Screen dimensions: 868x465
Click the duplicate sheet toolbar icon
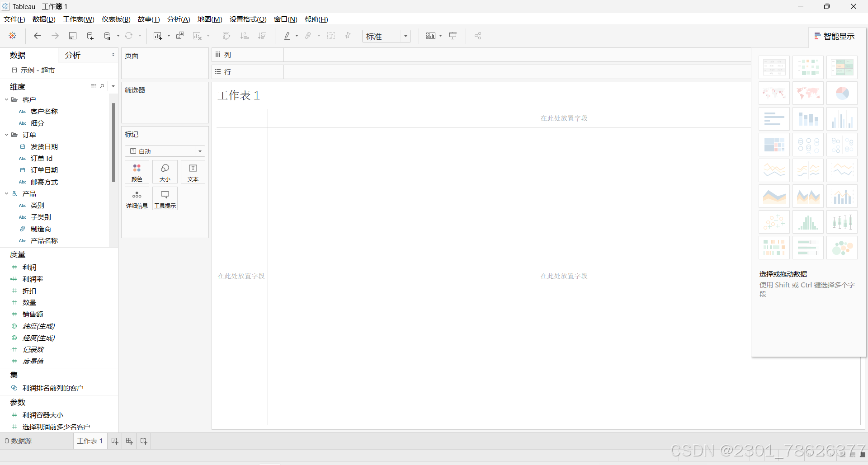click(x=180, y=36)
